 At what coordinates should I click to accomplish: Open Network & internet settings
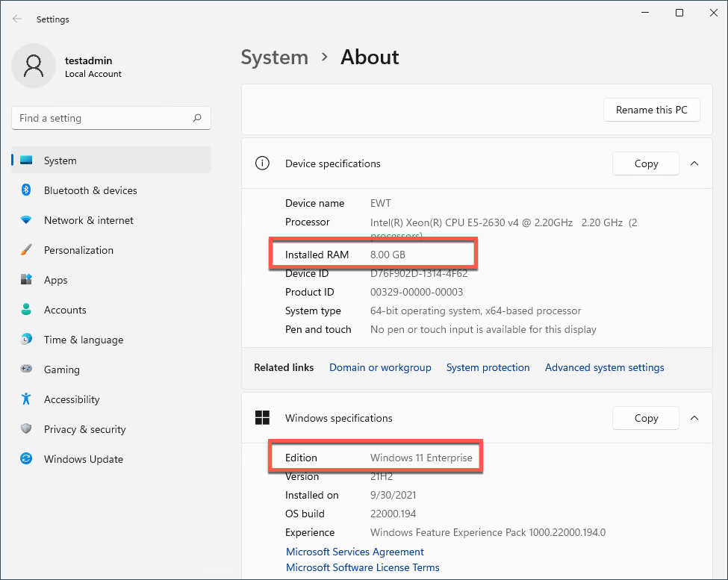coord(111,220)
